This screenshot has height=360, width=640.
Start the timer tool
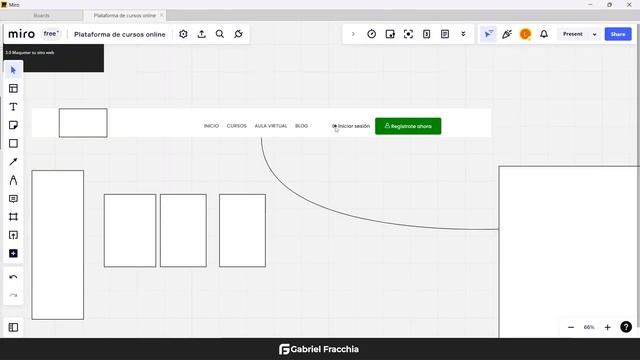(371, 34)
